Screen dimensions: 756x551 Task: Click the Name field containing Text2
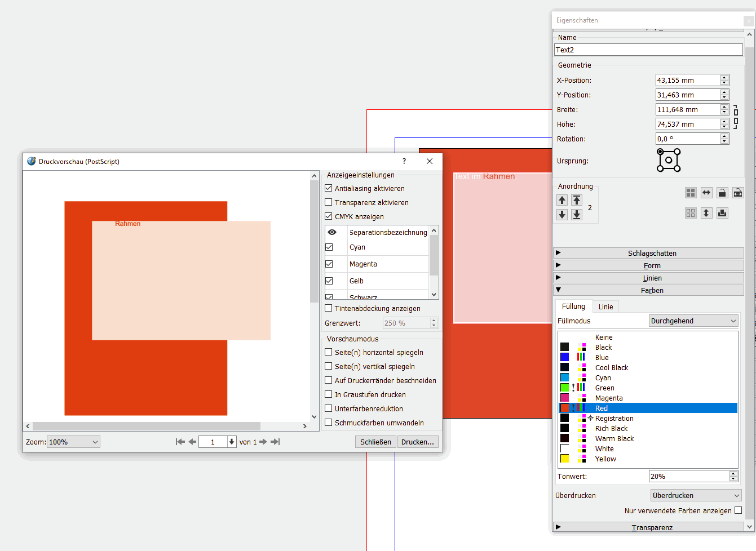(x=648, y=50)
